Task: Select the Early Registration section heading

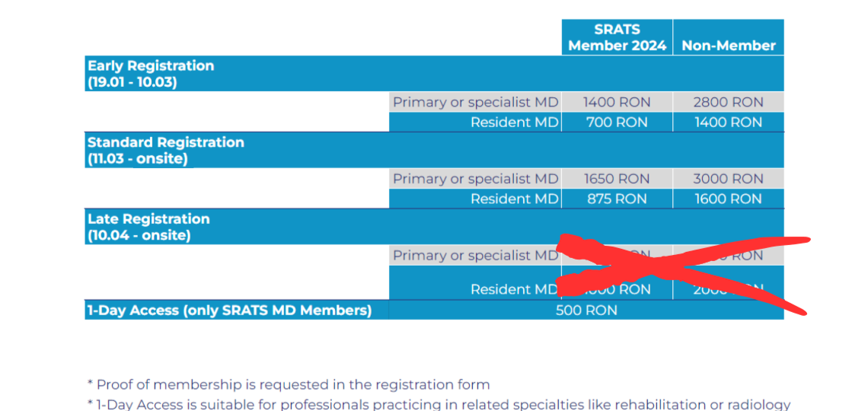Action: pos(151,74)
